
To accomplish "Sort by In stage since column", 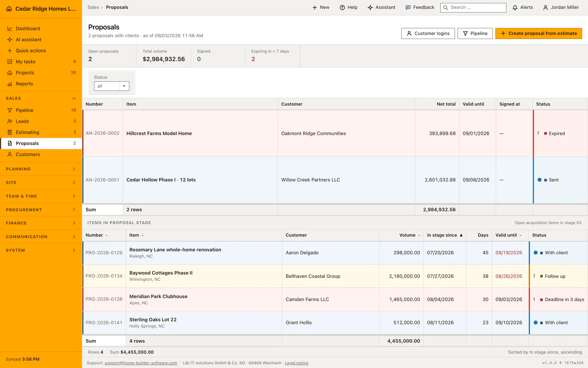I will pos(445,235).
